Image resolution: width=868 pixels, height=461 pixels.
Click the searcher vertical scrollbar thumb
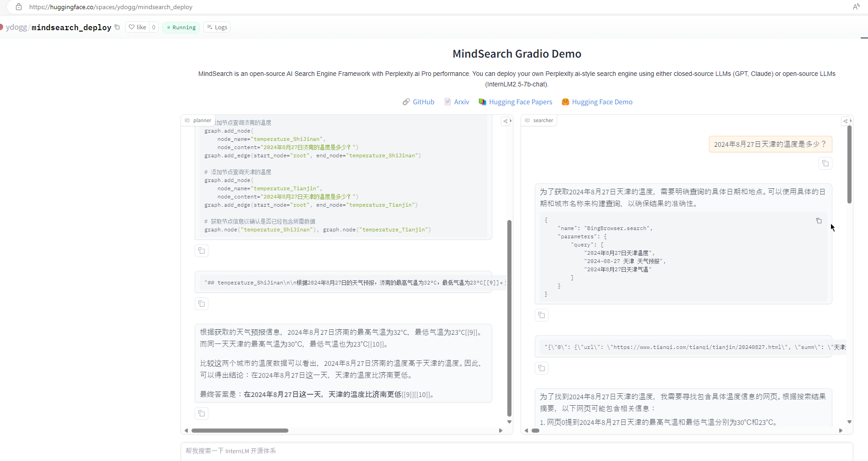coord(849,165)
